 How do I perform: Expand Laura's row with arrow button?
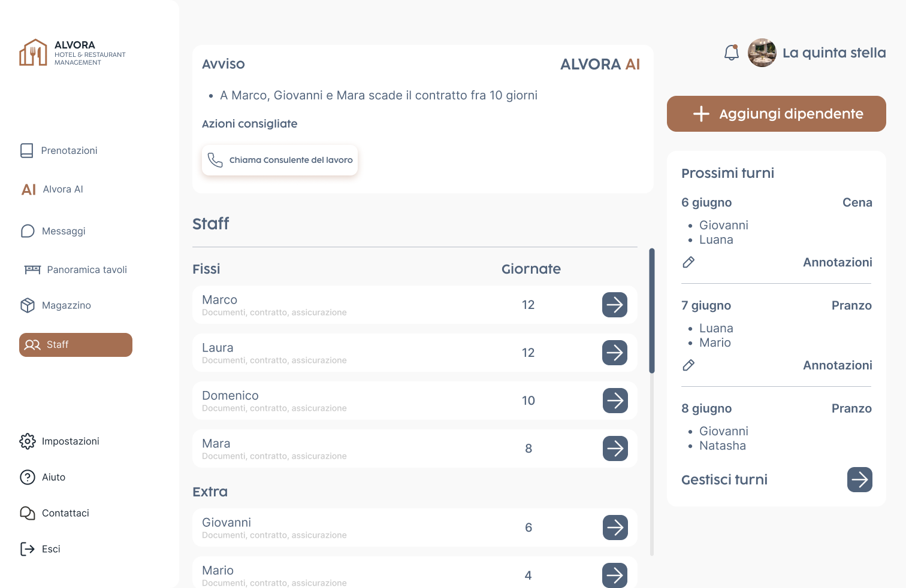tap(614, 353)
